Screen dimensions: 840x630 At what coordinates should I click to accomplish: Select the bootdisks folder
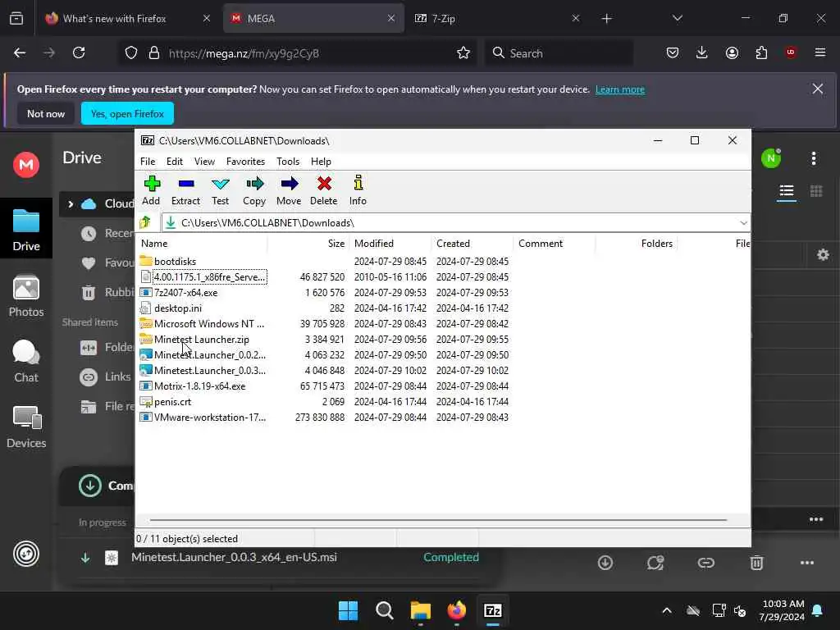pyautogui.click(x=176, y=262)
